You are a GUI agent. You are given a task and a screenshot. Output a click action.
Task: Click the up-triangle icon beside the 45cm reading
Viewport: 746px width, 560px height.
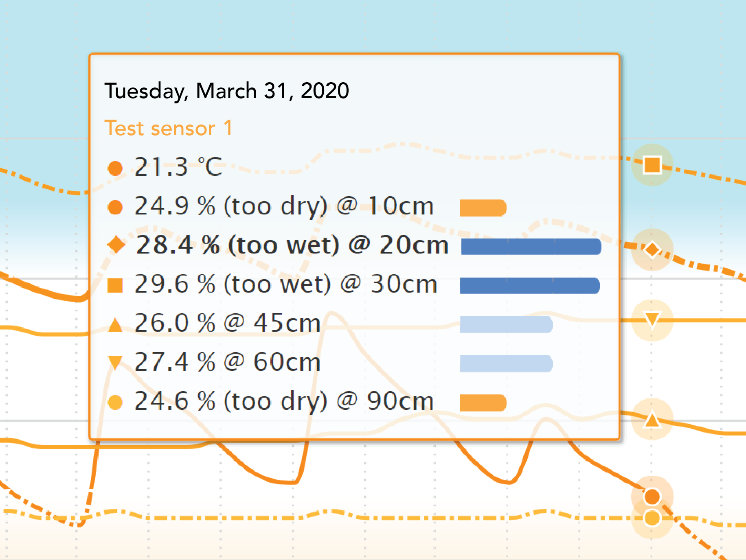(x=115, y=325)
